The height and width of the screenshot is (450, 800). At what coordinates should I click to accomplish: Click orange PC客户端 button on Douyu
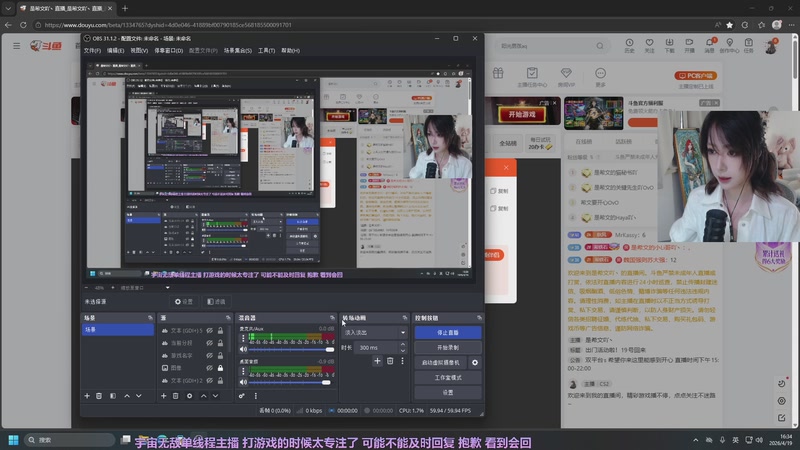point(696,76)
